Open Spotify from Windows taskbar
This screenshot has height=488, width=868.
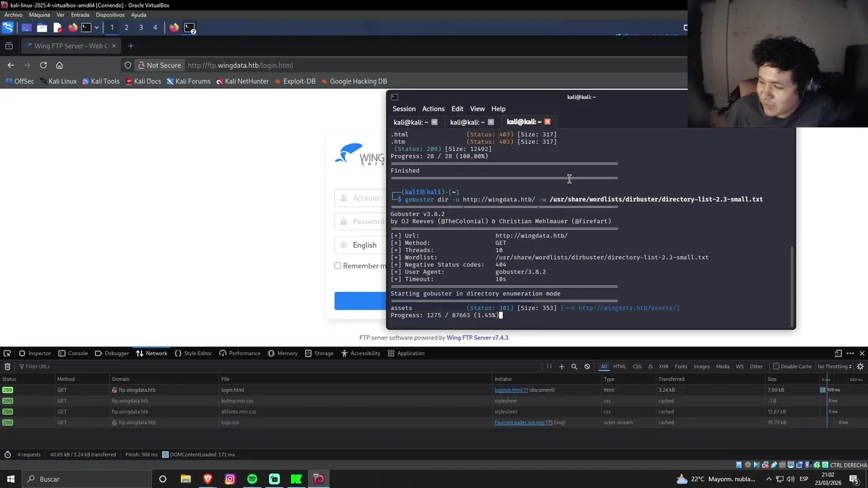point(252,479)
